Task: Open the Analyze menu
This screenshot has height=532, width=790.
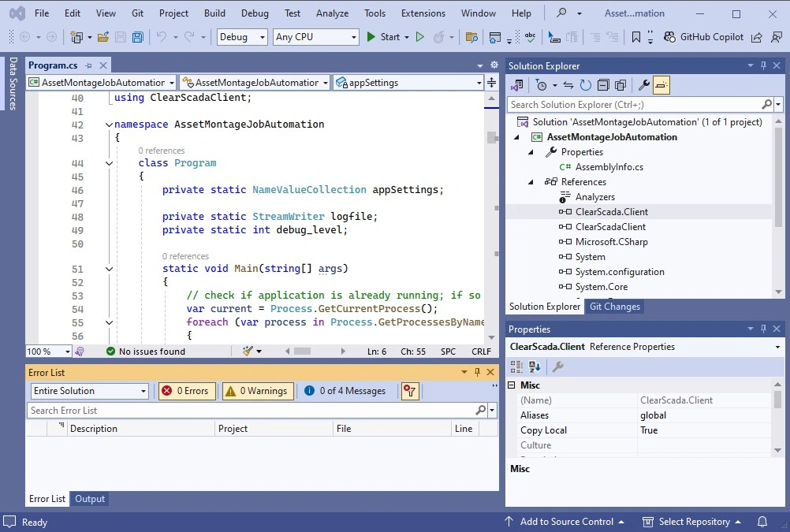Action: pyautogui.click(x=332, y=13)
